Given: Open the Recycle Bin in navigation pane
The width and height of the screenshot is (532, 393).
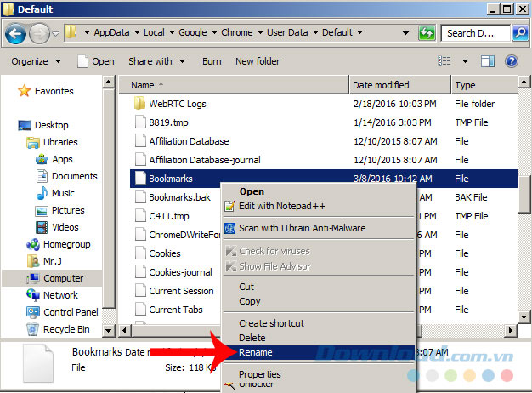Looking at the screenshot, I should pos(65,329).
